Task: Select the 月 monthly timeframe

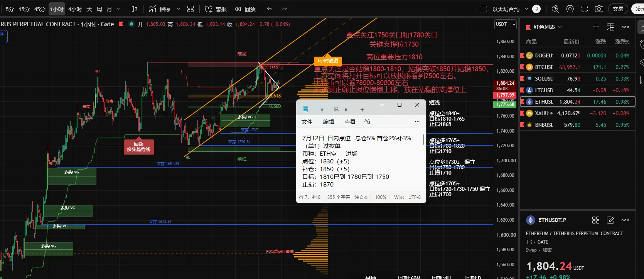Action: [109, 9]
